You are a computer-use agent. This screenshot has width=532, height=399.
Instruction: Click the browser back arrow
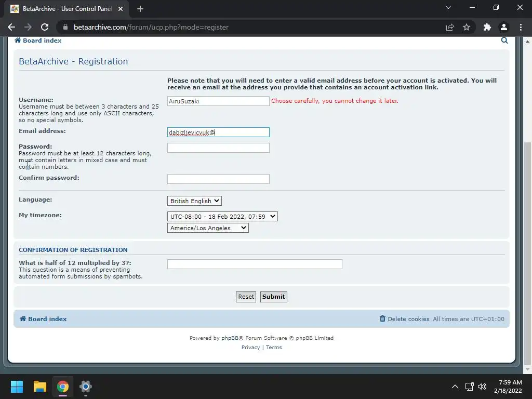click(x=11, y=27)
